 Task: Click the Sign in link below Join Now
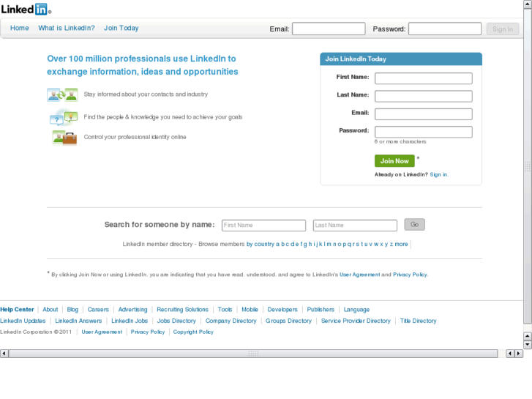pos(438,174)
